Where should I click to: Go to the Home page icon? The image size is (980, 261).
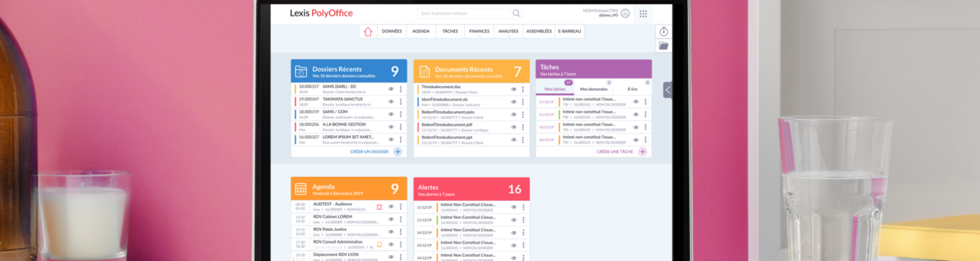pyautogui.click(x=368, y=31)
